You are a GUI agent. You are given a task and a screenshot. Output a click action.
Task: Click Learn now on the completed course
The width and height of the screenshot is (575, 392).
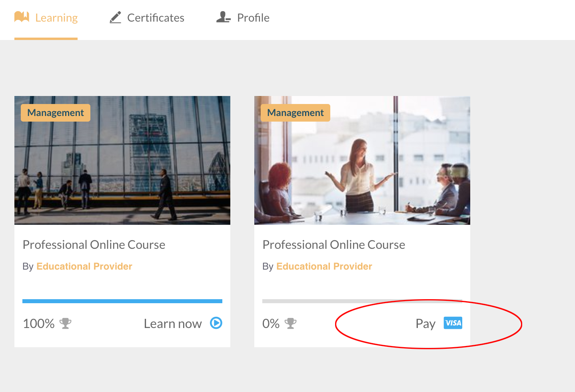173,323
